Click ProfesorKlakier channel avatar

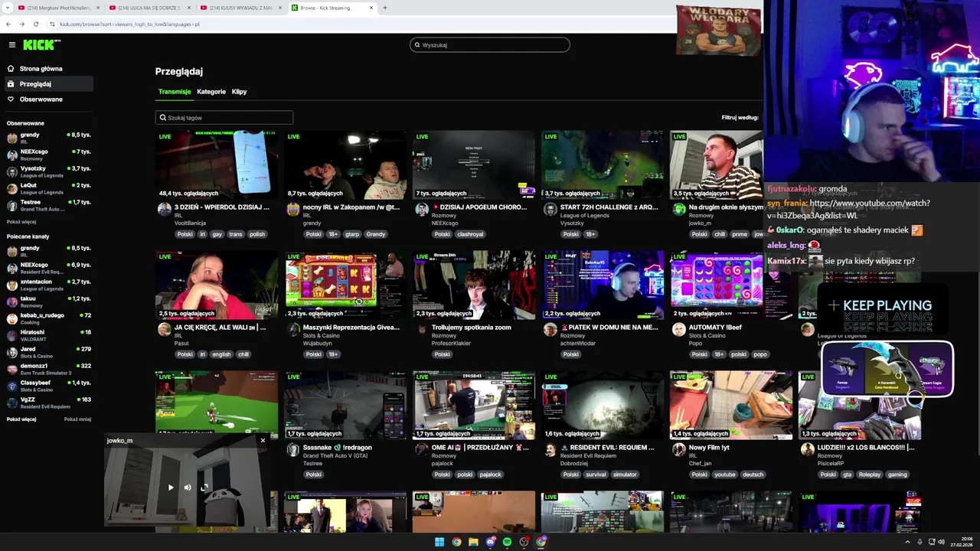[x=421, y=329]
